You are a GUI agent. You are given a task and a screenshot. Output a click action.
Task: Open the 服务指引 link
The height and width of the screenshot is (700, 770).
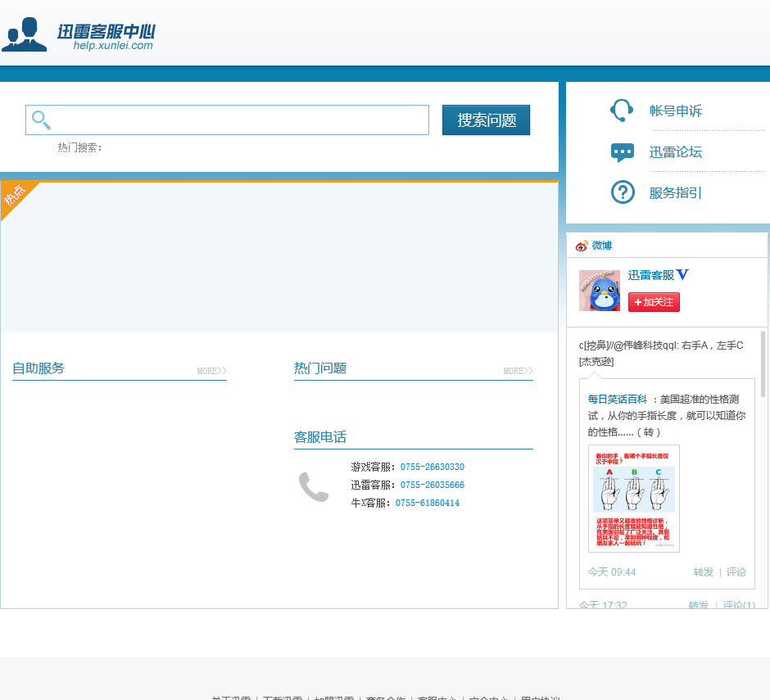tap(675, 193)
